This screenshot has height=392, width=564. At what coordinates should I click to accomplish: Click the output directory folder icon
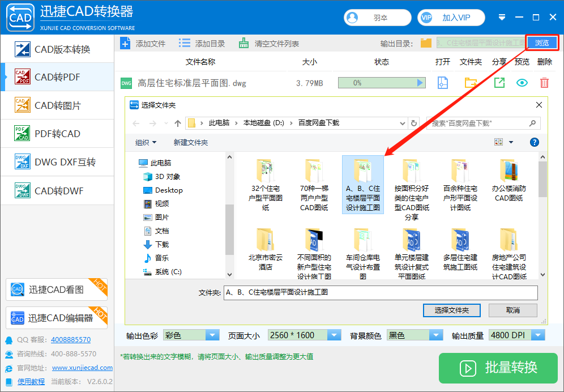pyautogui.click(x=426, y=43)
